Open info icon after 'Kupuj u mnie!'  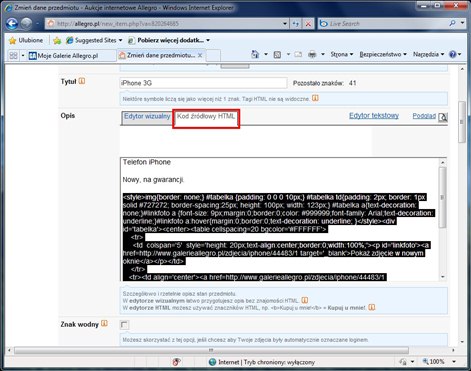click(x=372, y=307)
